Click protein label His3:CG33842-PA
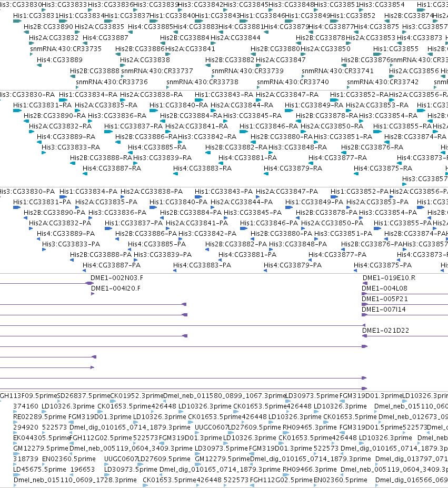The height and width of the screenshot is (488, 448). (x=207, y=234)
